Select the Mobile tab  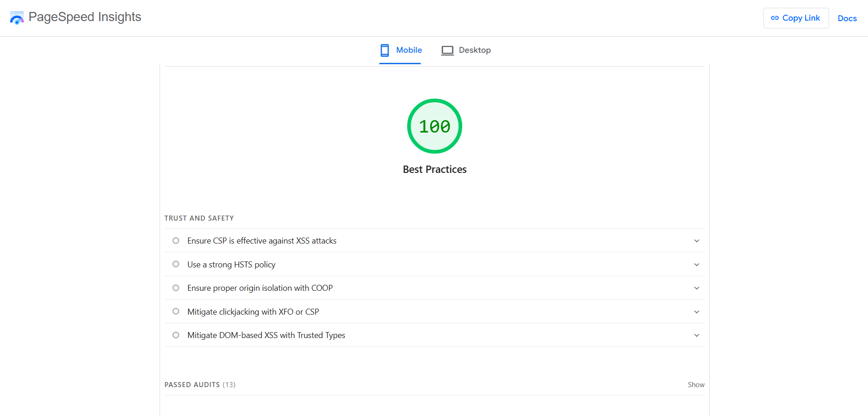coord(400,50)
